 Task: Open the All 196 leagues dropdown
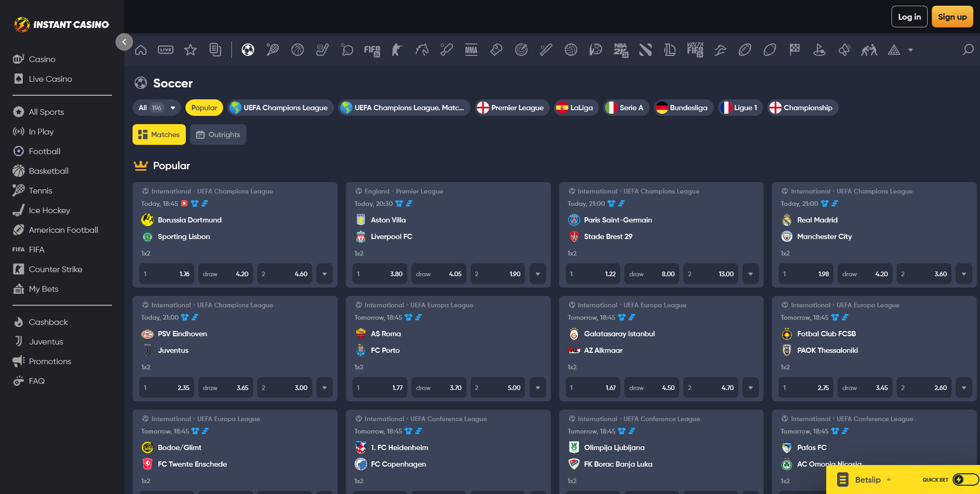157,108
